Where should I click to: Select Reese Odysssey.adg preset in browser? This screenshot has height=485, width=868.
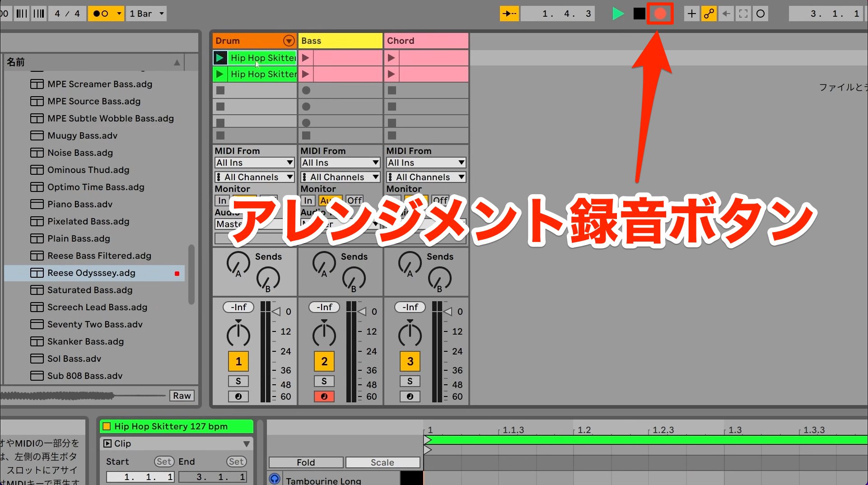pyautogui.click(x=94, y=273)
